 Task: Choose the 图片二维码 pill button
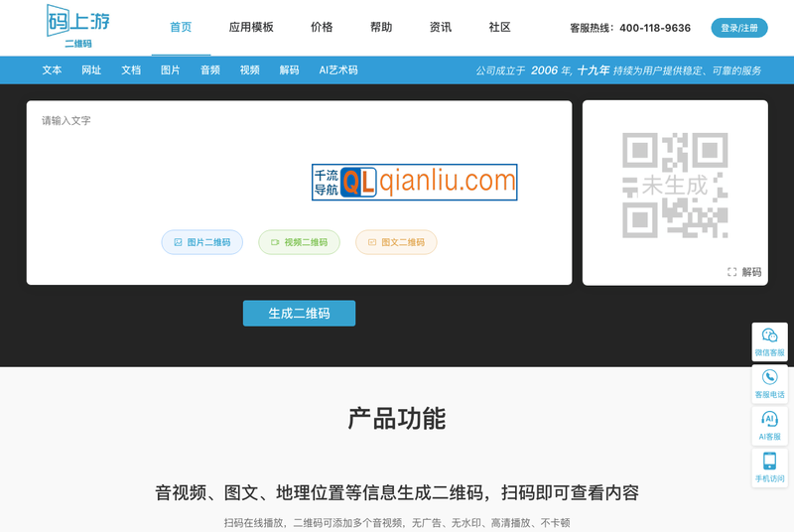tap(202, 242)
